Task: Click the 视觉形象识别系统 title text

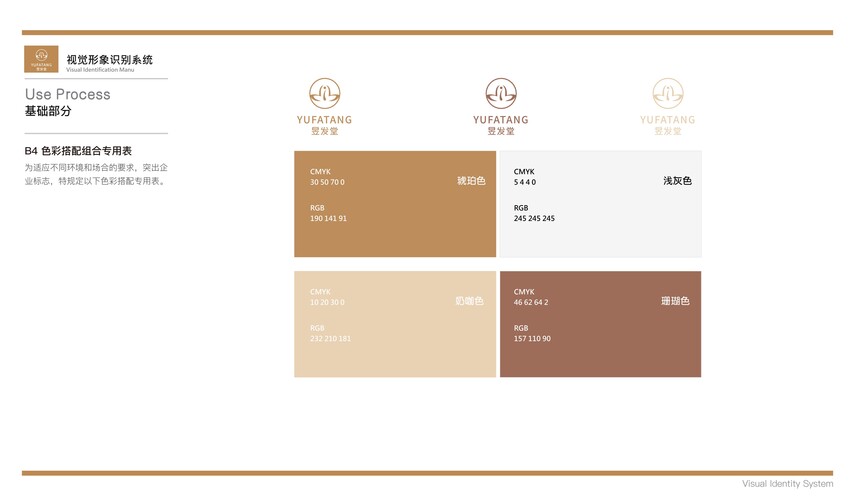Action: pos(110,59)
